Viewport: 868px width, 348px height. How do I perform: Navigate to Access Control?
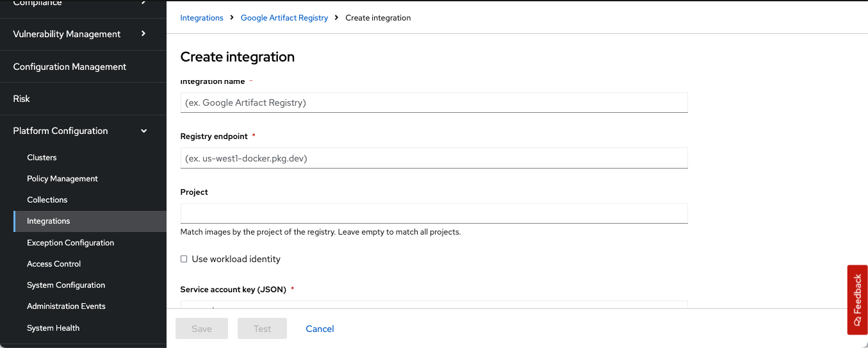tap(54, 264)
